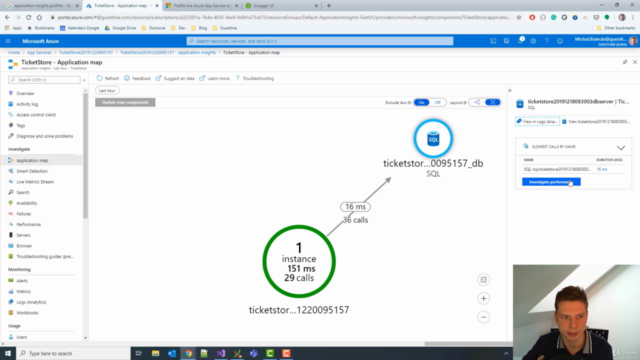This screenshot has height=360, width=640.
Task: Collapse the left navigation menu
Action: [x=84, y=80]
